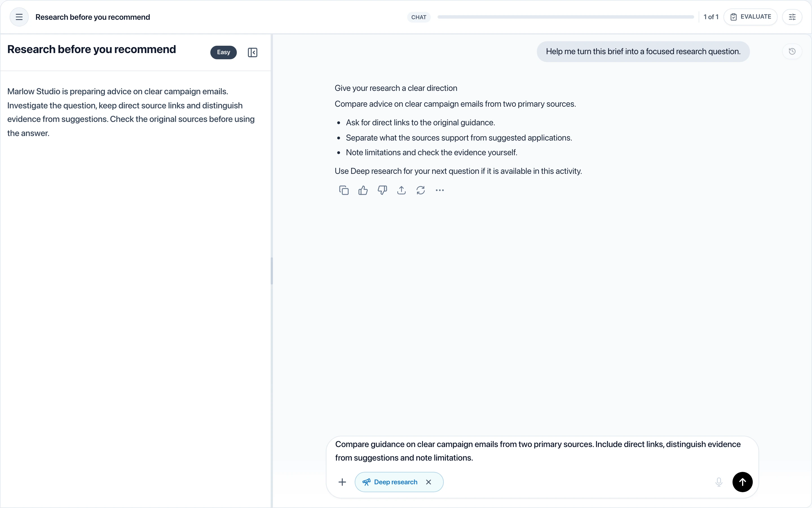Send the message with arrow button
812x508 pixels.
coord(742,482)
